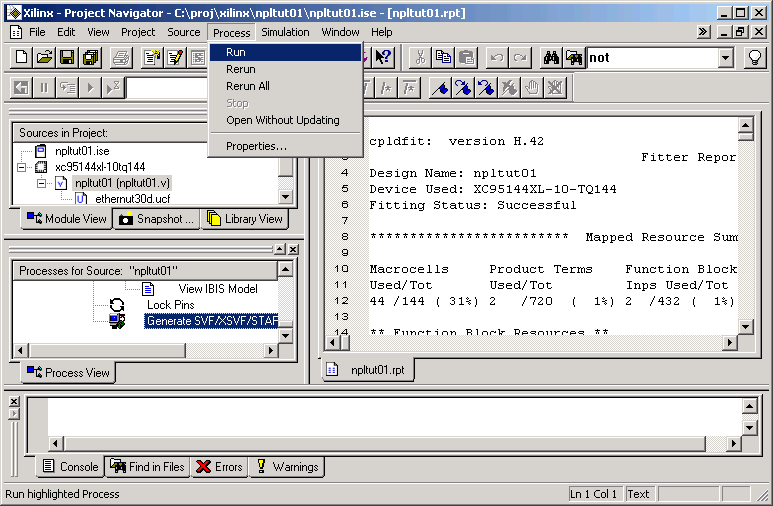The image size is (773, 506).
Task: Click the clear bookmarks crossed flag icon
Action: [x=509, y=88]
